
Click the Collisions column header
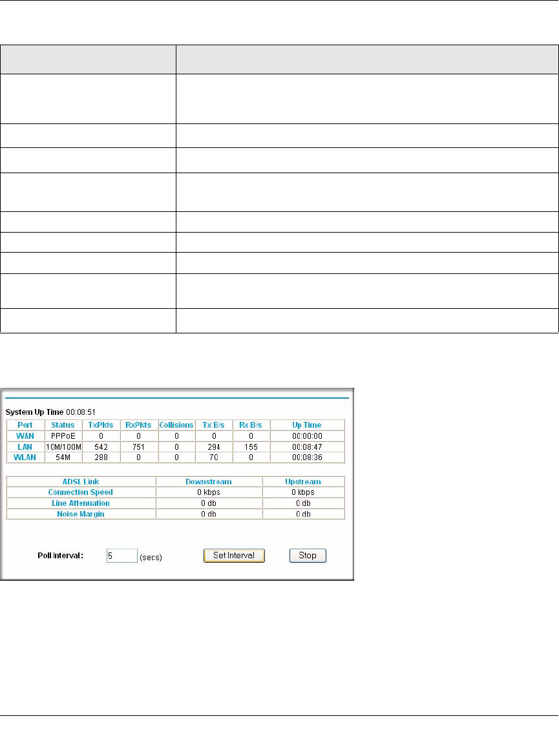(176, 425)
